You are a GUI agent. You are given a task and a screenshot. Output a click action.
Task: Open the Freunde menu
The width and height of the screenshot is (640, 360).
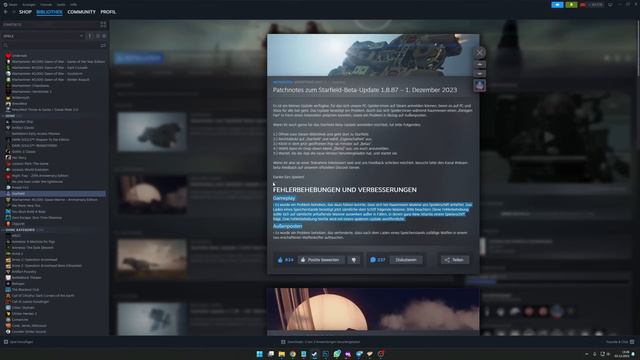46,4
